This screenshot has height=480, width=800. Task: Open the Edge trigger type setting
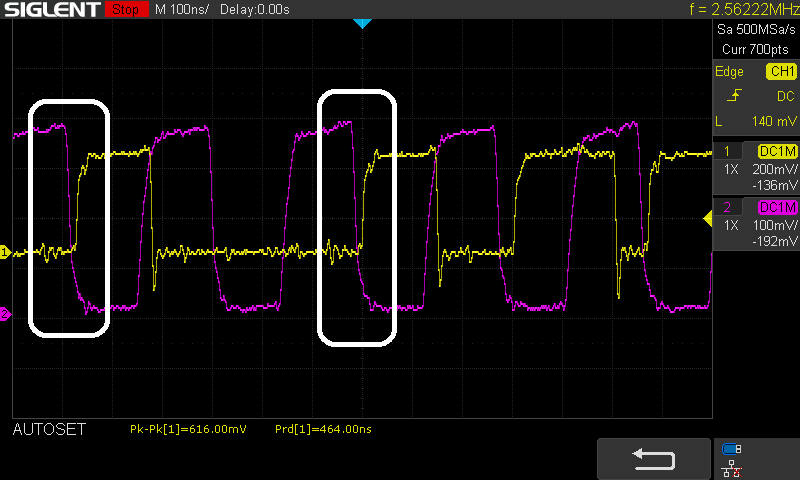(x=729, y=72)
